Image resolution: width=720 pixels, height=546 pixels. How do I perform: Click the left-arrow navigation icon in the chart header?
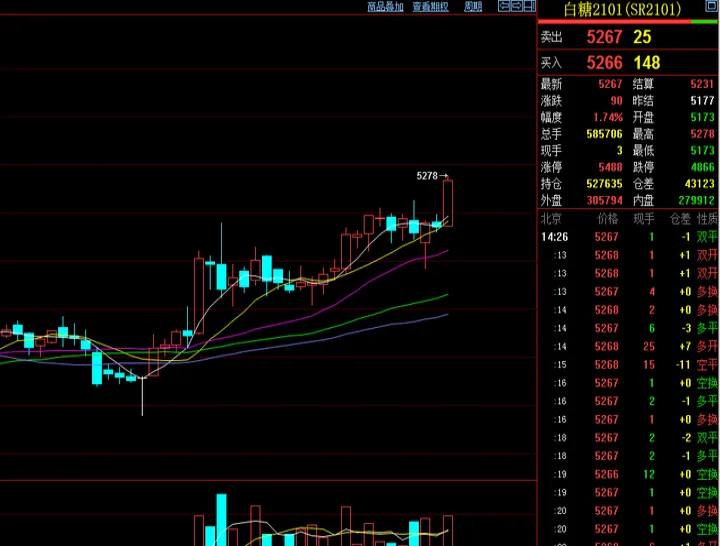click(x=503, y=6)
